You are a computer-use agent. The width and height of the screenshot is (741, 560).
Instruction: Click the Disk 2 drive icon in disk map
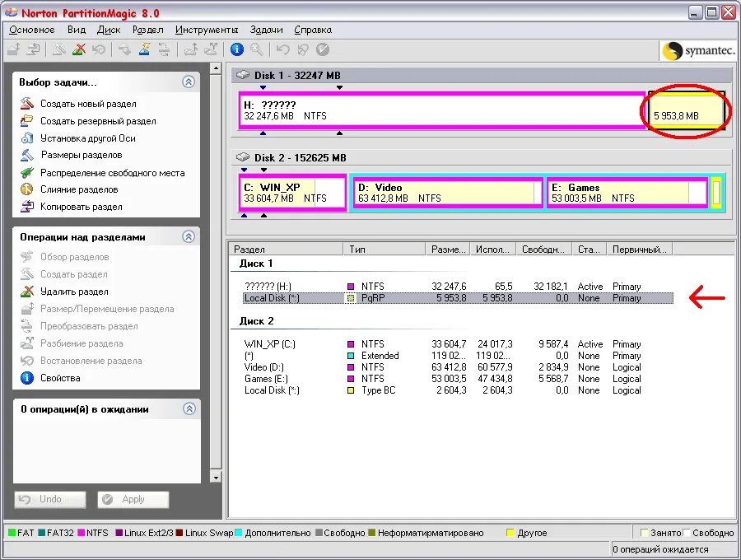(x=242, y=157)
